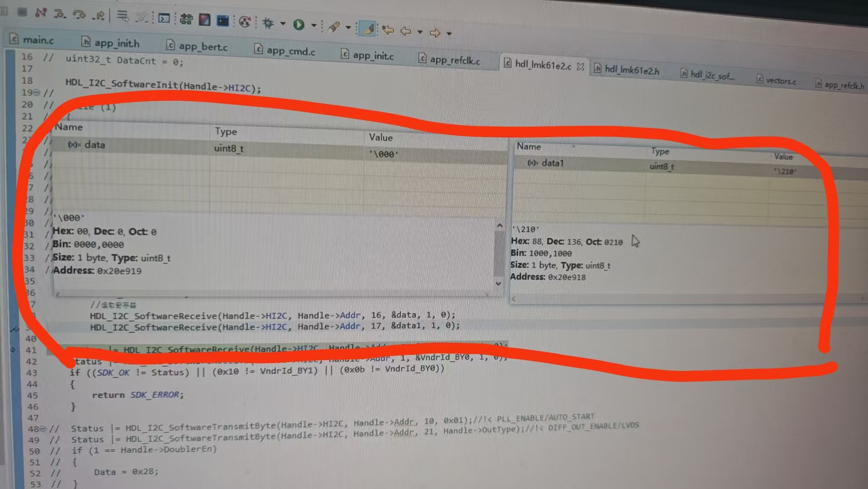Select the data variable row

pos(279,150)
